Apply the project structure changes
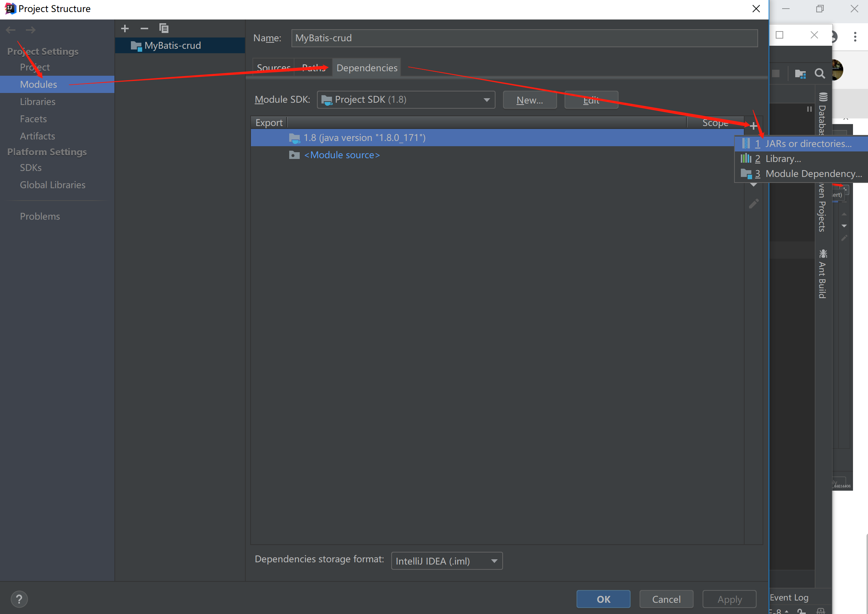This screenshot has height=614, width=868. pos(729,599)
